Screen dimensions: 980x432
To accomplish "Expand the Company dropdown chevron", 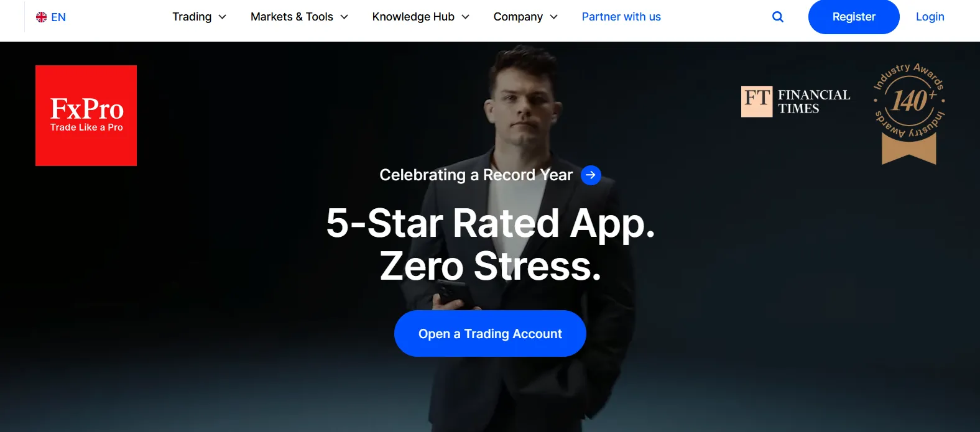I will point(553,17).
